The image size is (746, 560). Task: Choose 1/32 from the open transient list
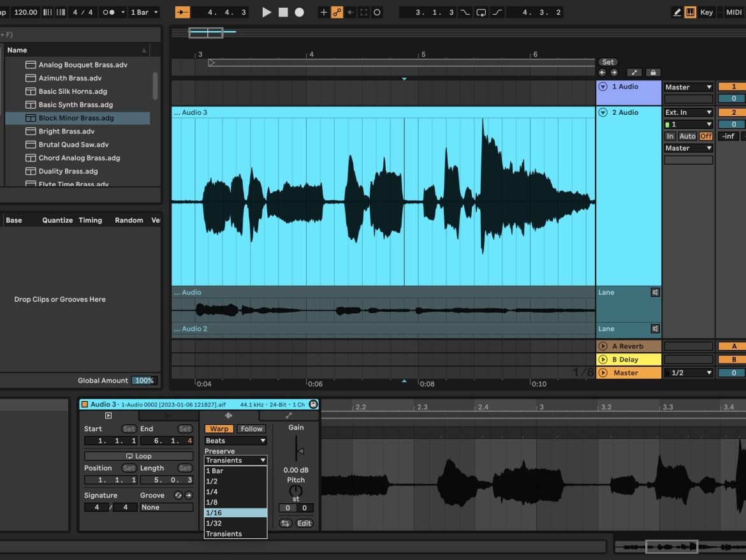pyautogui.click(x=217, y=523)
